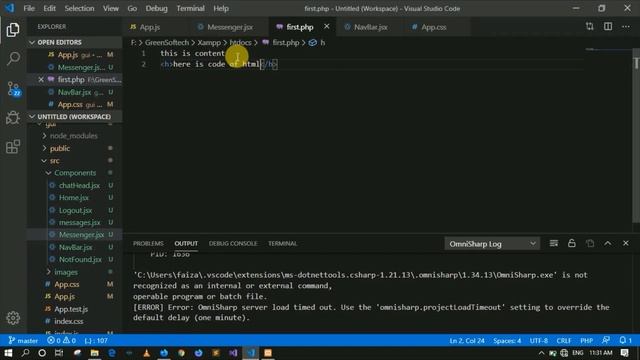Open the View menu
The width and height of the screenshot is (640, 360).
pos(111,8)
